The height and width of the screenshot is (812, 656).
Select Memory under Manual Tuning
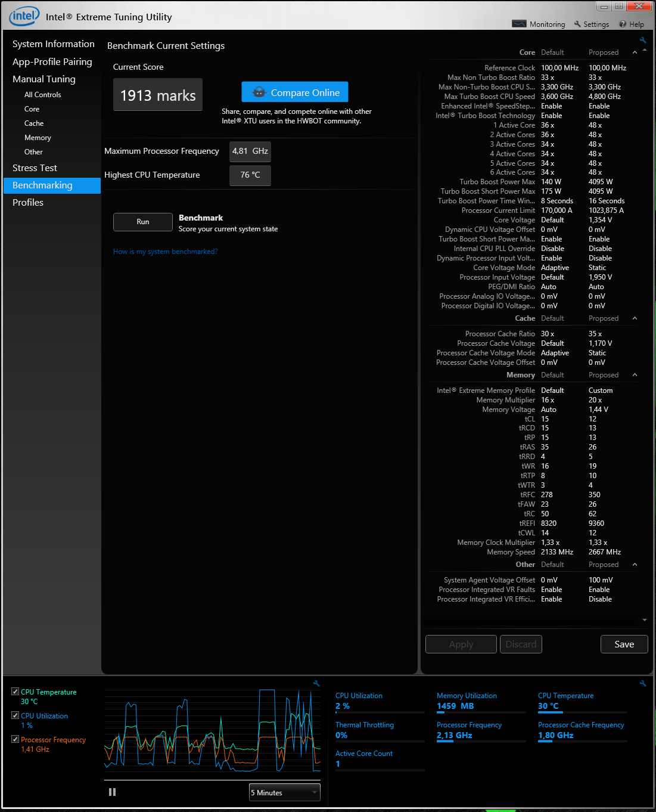(x=38, y=138)
